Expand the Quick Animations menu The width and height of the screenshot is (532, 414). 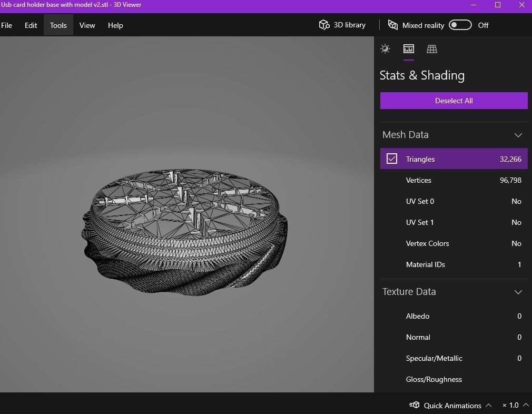[488, 405]
